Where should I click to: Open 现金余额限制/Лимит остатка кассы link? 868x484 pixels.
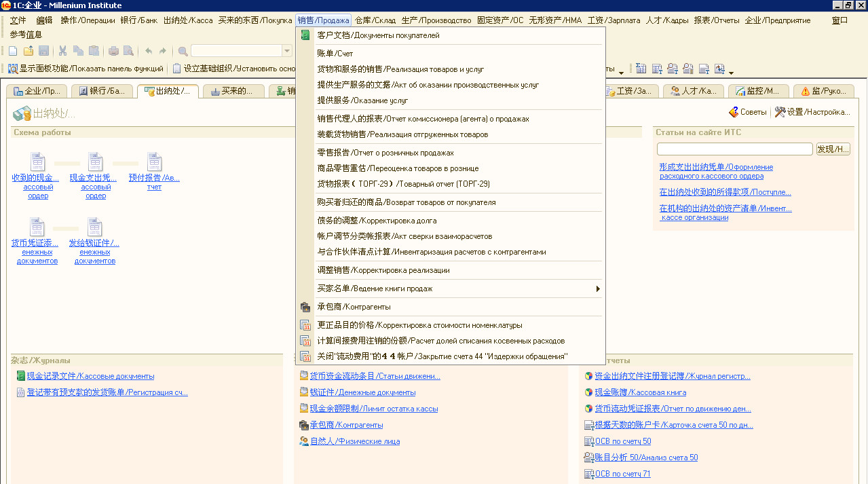pos(374,409)
